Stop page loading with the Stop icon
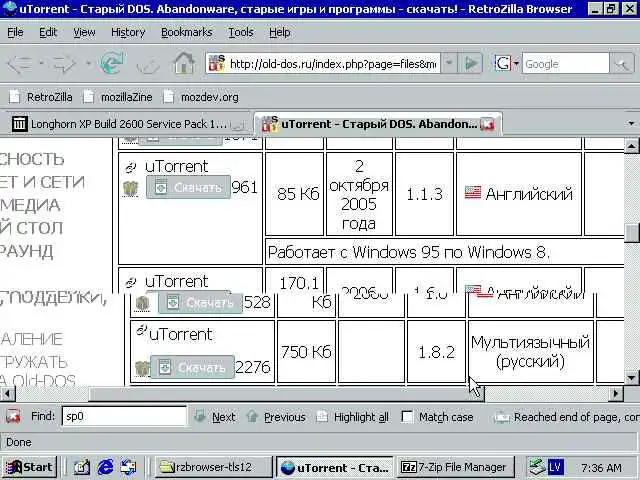Viewport: 640px width, 480px height. click(x=148, y=64)
